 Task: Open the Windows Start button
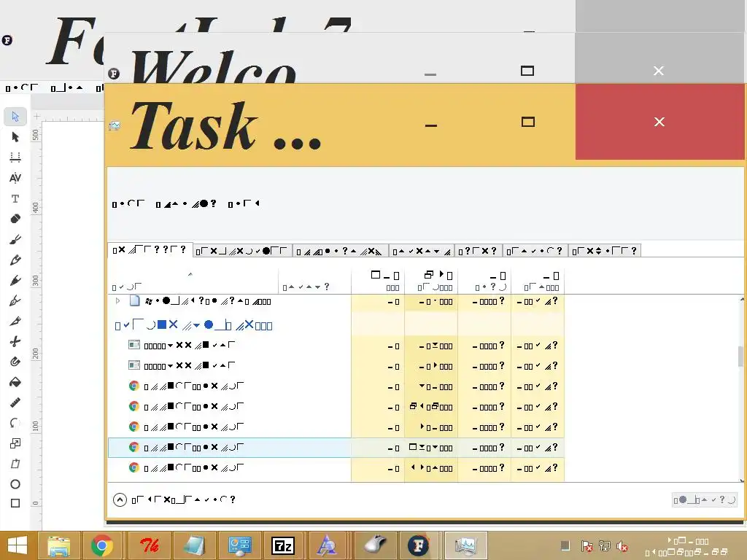pyautogui.click(x=18, y=545)
